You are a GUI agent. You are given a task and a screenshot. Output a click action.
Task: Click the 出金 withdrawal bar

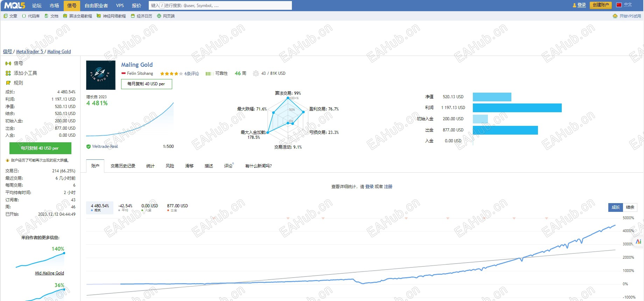[505, 130]
